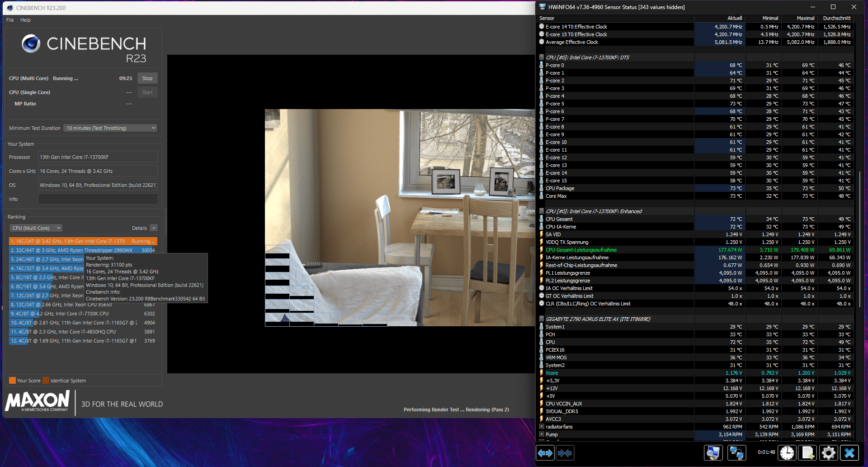Screen dimensions: 868x467
Task: Open HWiNFO remote network computers icon
Action: tap(736, 453)
